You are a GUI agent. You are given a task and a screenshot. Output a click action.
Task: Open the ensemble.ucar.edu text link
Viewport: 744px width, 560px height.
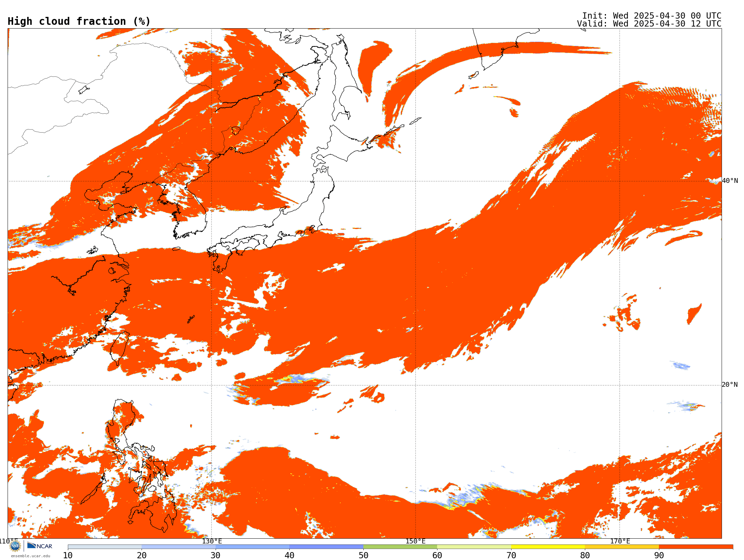pyautogui.click(x=30, y=556)
